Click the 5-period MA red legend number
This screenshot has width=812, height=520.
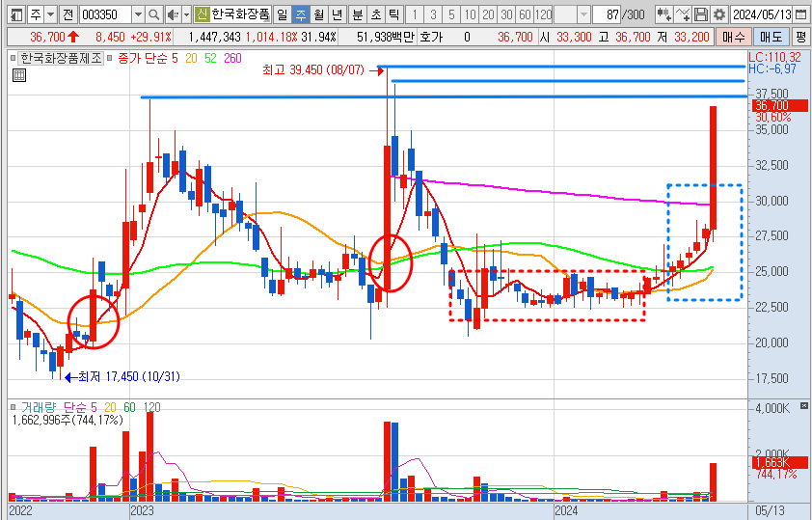coord(175,58)
